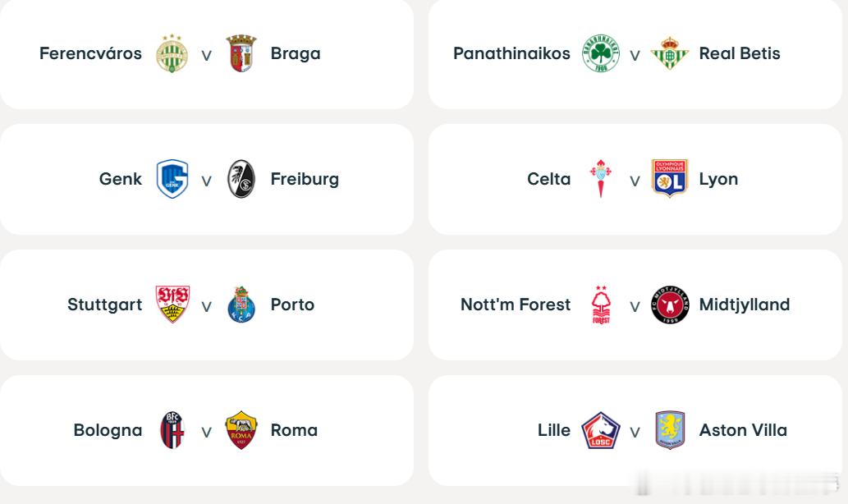Select the Porto club badge
This screenshot has height=504, width=848.
241,305
